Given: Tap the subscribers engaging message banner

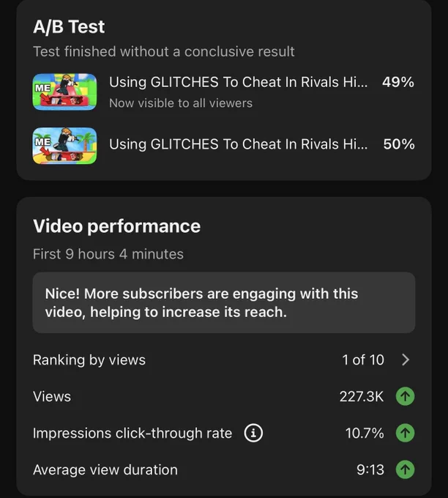Looking at the screenshot, I should click(224, 302).
